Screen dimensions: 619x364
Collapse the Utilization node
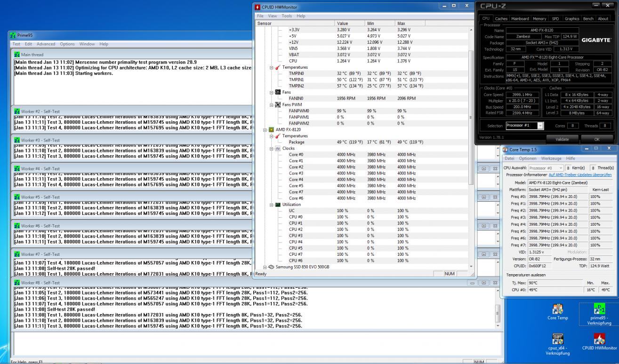pos(271,205)
